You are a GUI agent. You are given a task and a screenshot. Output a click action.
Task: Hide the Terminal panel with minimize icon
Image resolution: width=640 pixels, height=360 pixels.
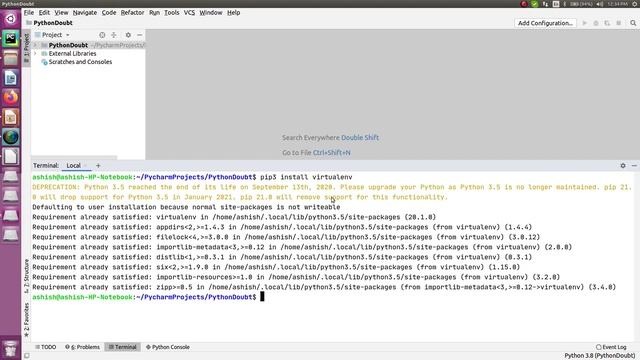634,166
